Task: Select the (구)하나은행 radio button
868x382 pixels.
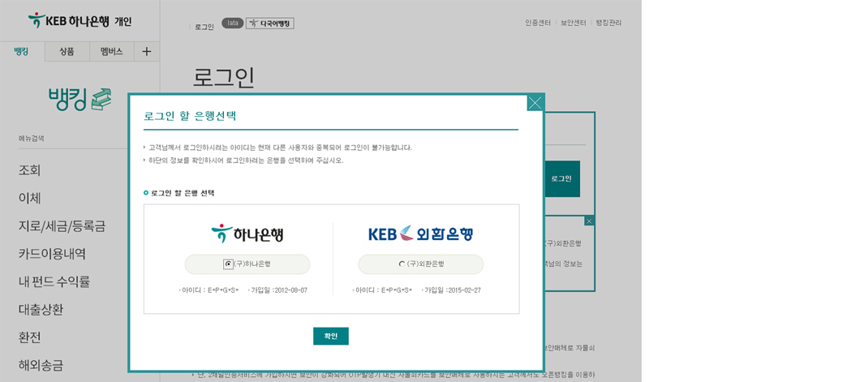Action: [227, 264]
